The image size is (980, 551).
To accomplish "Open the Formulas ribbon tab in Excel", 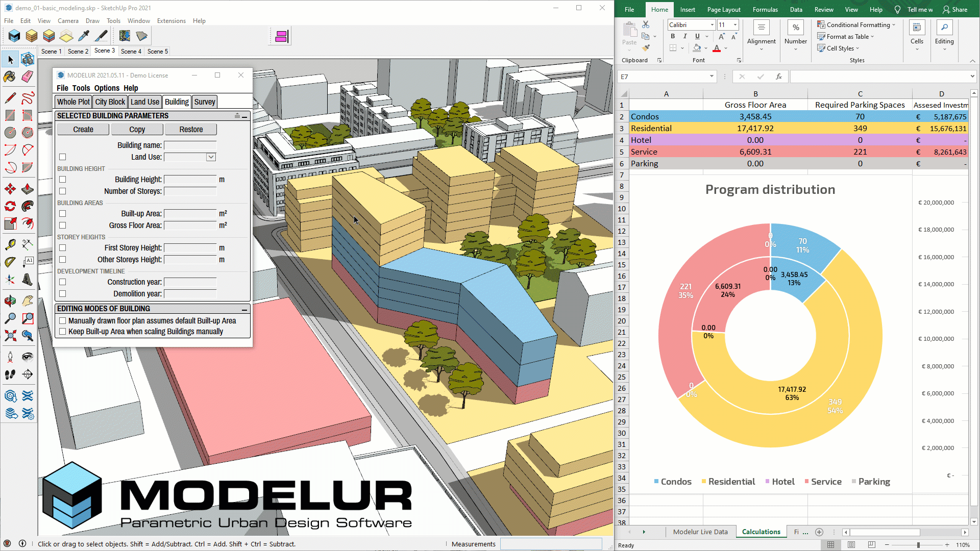I will pyautogui.click(x=765, y=9).
